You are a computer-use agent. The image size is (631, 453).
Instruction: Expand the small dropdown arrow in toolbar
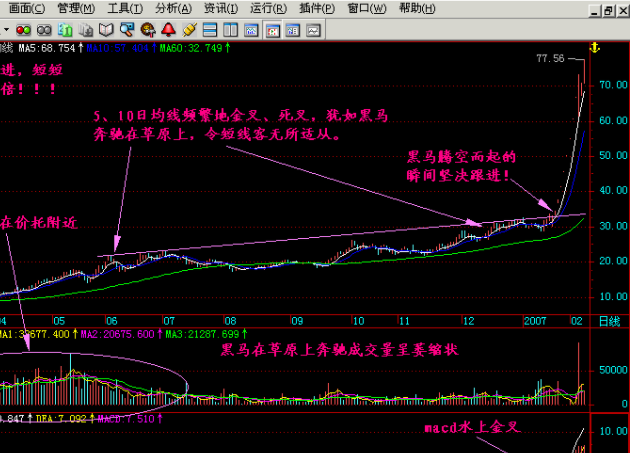pos(6,30)
